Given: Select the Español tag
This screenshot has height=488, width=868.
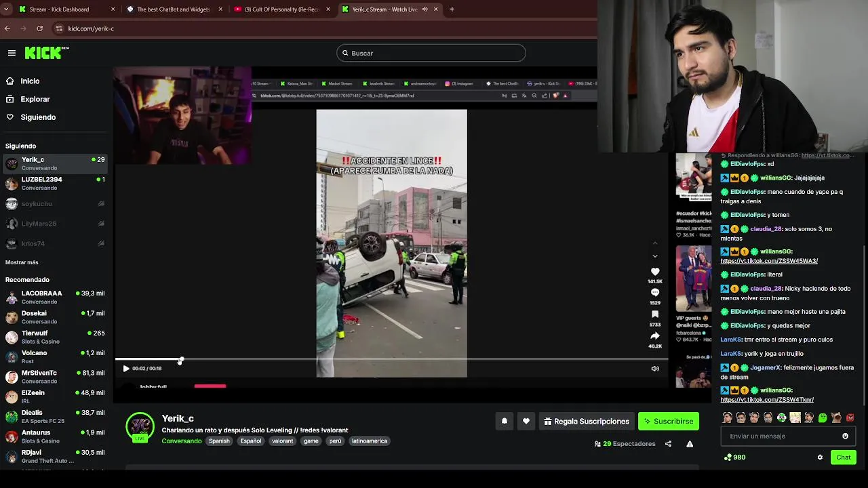Looking at the screenshot, I should pos(251,441).
